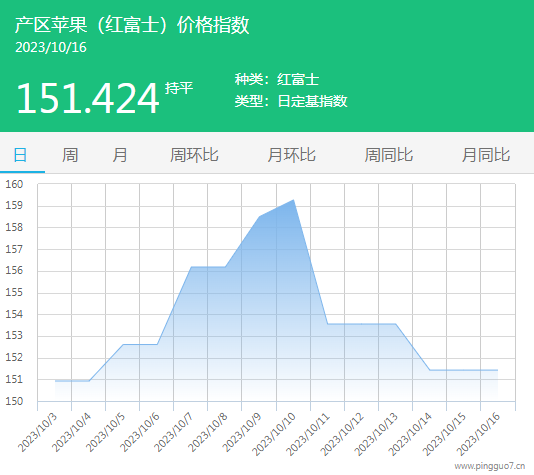Open the 月环比 tab
This screenshot has width=534, height=475.
tap(292, 155)
